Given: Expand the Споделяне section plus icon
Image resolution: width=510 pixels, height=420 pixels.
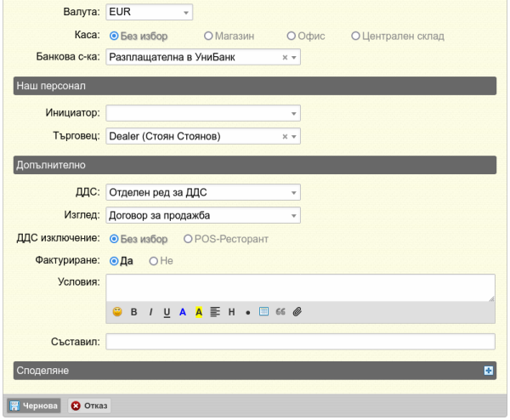Looking at the screenshot, I should [488, 371].
